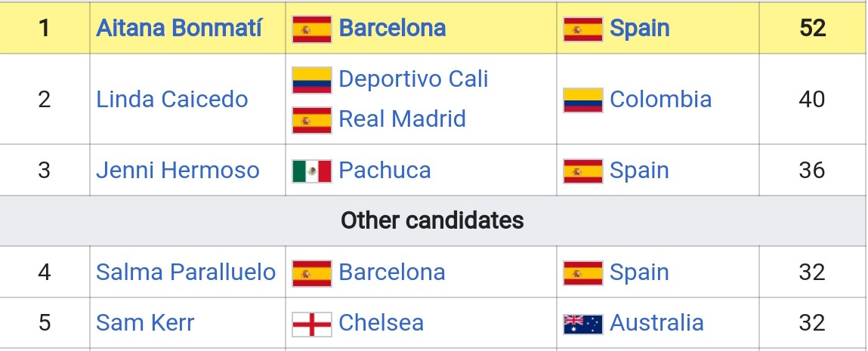868x351 pixels.
Task: Click the 52 points cell for Bonmatí
Action: coord(812,29)
